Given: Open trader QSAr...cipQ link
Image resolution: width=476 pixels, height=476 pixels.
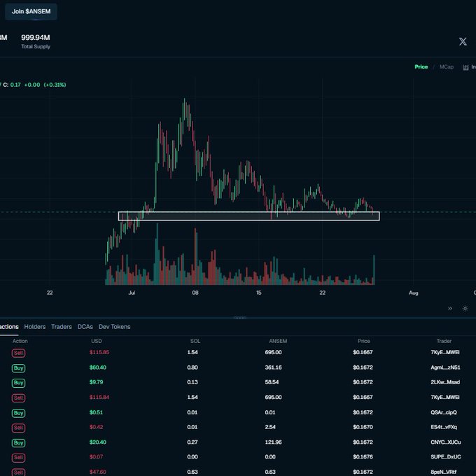Looking at the screenshot, I should click(x=444, y=412).
